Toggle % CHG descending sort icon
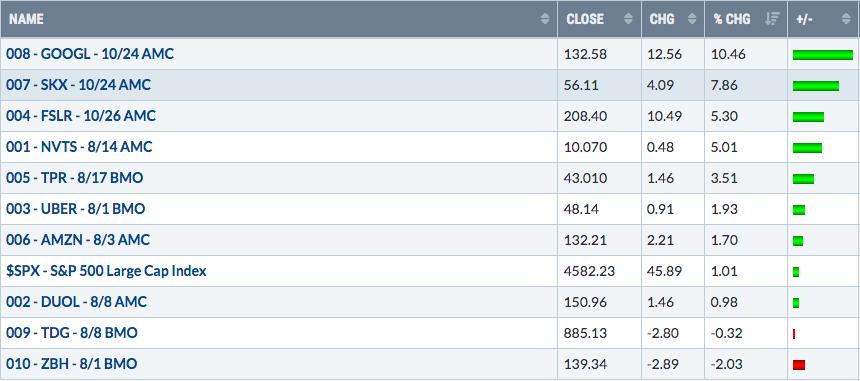860x381 pixels. pos(772,19)
